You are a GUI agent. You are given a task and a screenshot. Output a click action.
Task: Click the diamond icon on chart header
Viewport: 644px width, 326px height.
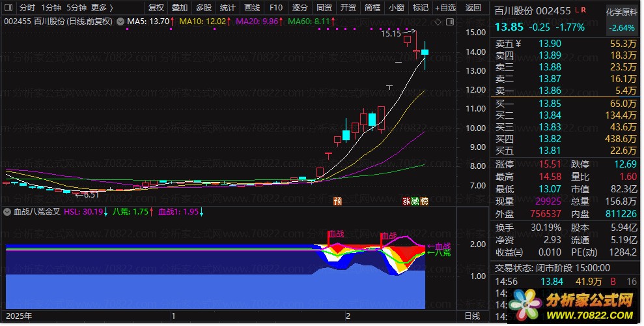click(x=438, y=22)
